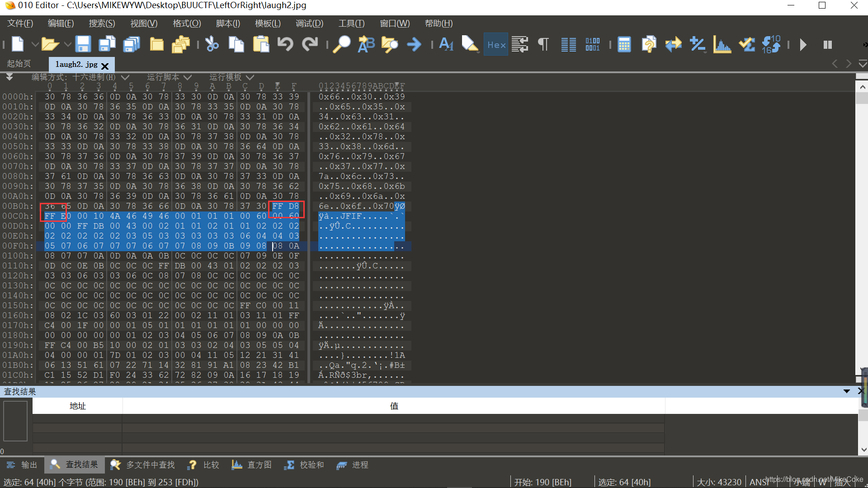Viewport: 868px width, 488px height.
Task: Paste with the clipboard icon
Action: pyautogui.click(x=261, y=44)
